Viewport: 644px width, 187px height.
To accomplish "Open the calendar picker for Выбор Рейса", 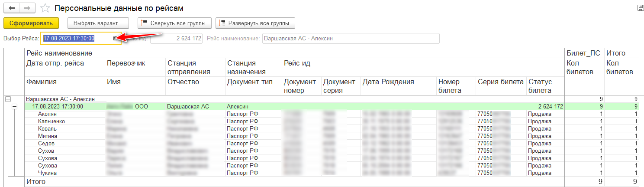I will pos(115,38).
